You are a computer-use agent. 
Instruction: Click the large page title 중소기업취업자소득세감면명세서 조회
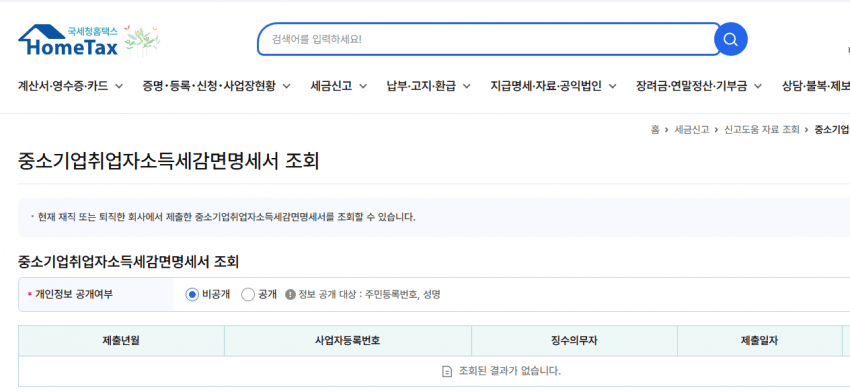169,161
